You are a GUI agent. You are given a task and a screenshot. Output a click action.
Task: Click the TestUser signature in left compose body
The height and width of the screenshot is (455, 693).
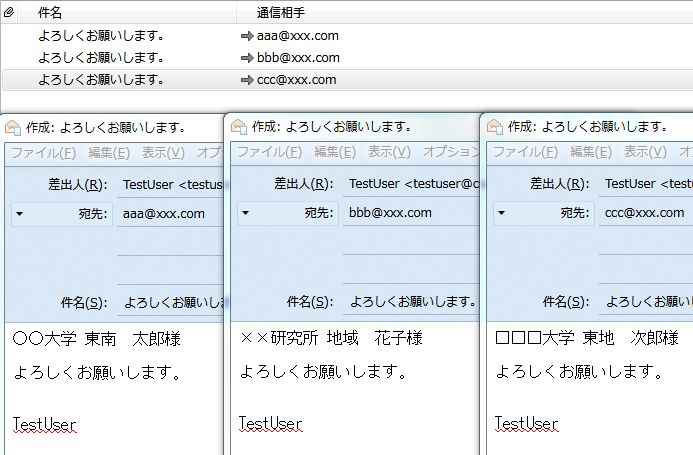44,424
